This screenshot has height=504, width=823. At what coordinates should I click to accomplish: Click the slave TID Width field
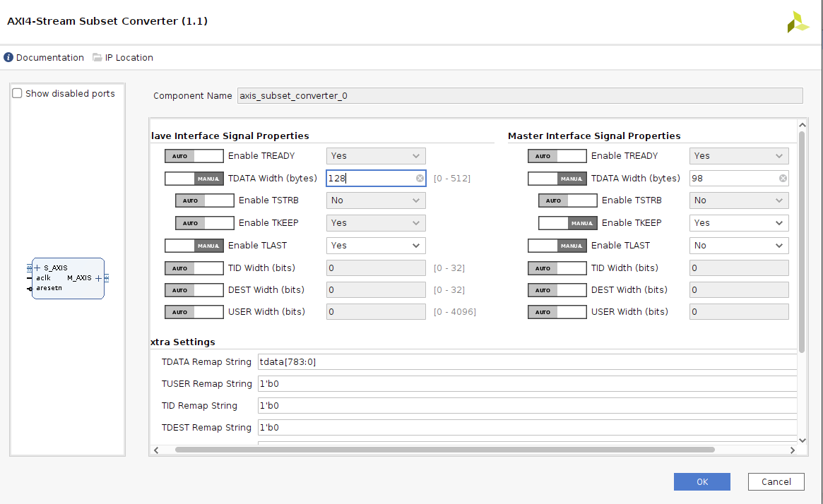point(376,268)
